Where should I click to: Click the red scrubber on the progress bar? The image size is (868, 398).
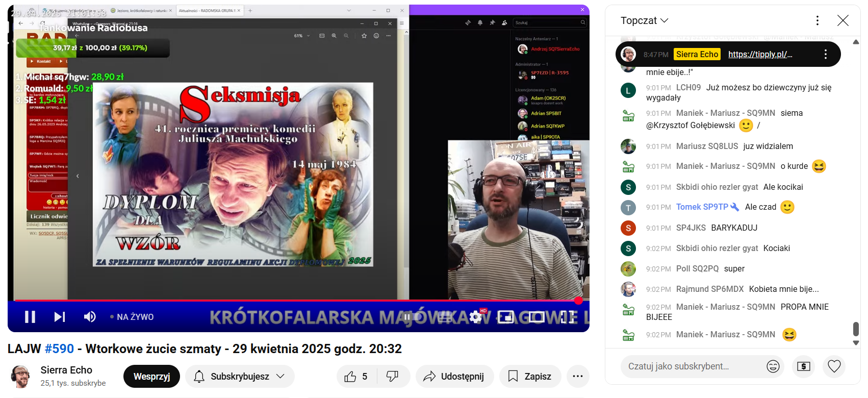(x=578, y=301)
